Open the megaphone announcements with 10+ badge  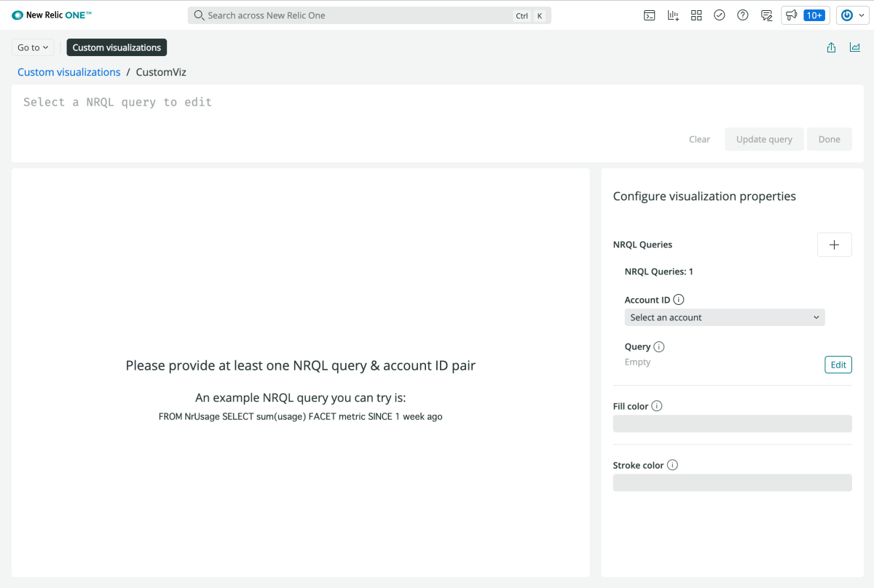tap(805, 15)
